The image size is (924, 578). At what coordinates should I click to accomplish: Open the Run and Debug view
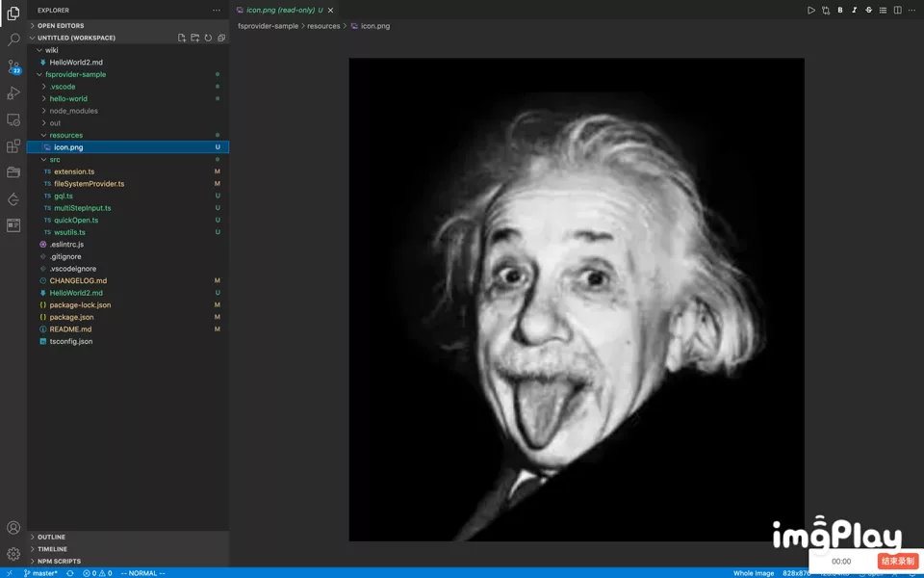point(13,93)
